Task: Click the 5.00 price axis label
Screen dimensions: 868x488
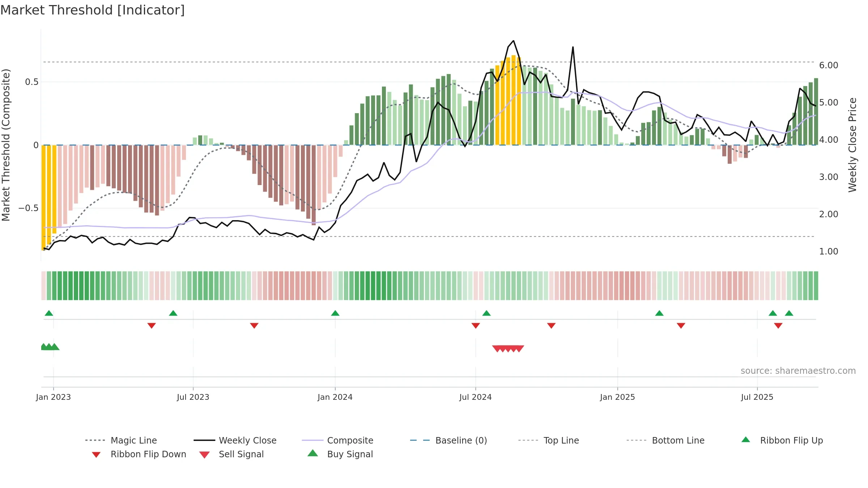Action: click(829, 103)
